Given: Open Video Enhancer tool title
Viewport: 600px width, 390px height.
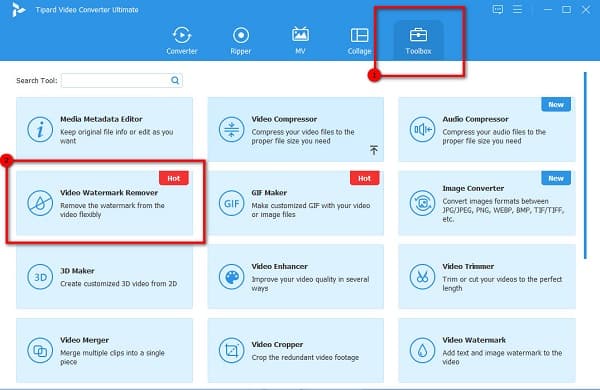Looking at the screenshot, I should [x=279, y=266].
